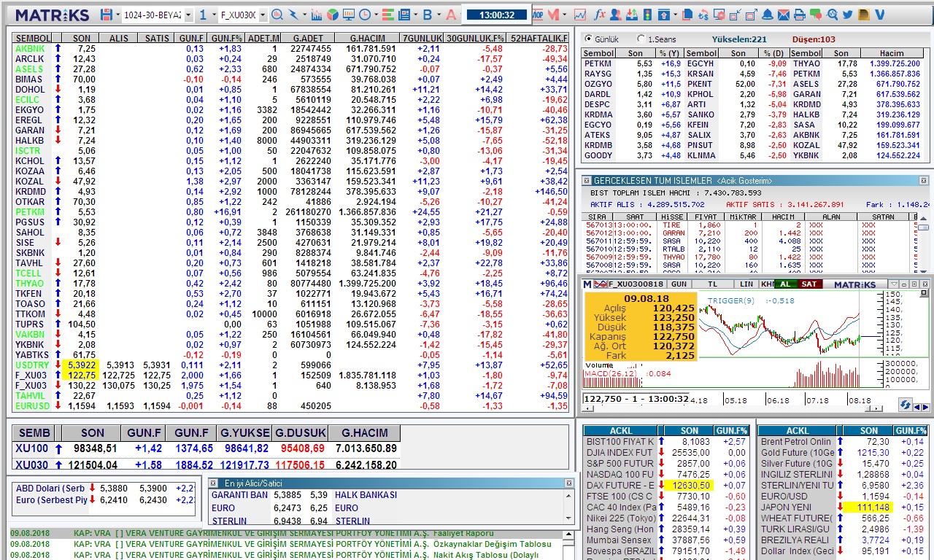Viewport: 934px width, 560px height.
Task: Open the line chart icon
Action: 580,15
